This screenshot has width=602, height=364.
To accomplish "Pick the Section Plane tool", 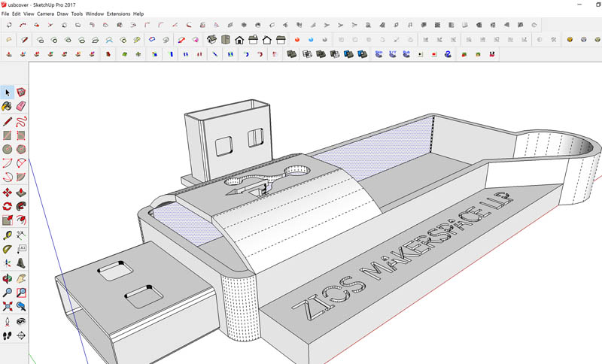I will tap(21, 336).
